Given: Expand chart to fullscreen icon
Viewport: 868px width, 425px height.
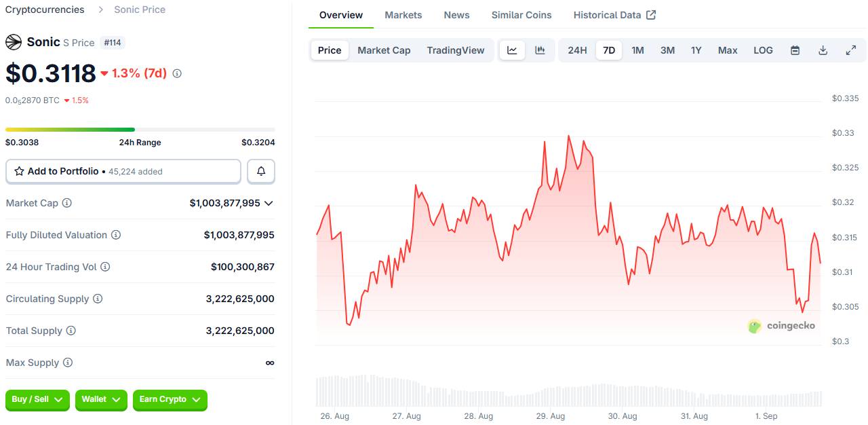Looking at the screenshot, I should (851, 50).
